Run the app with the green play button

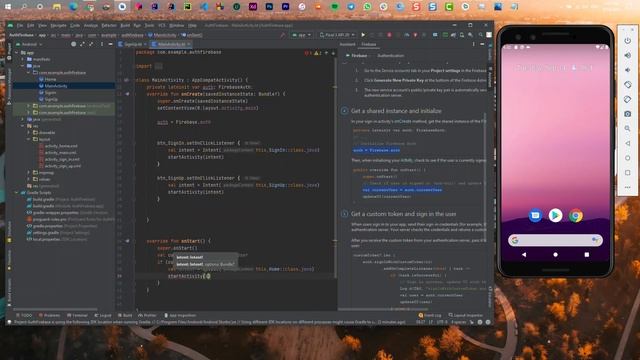[x=363, y=35]
